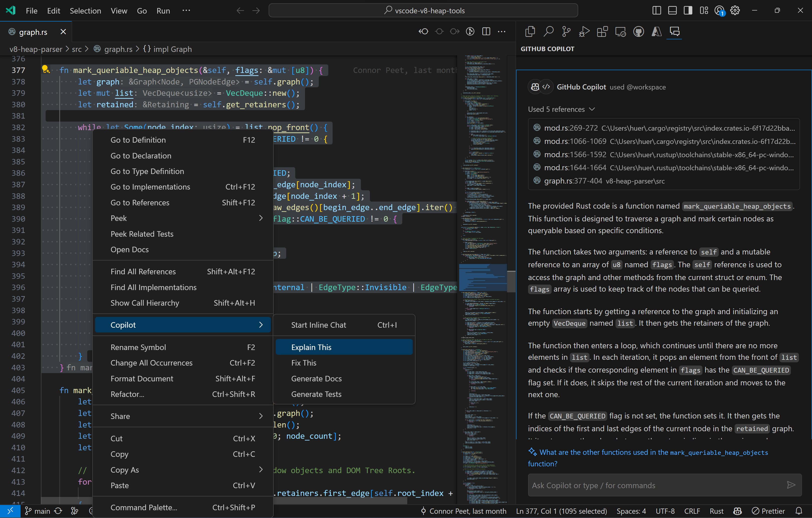
Task: Open the Search panel in the activity bar
Action: 548,31
